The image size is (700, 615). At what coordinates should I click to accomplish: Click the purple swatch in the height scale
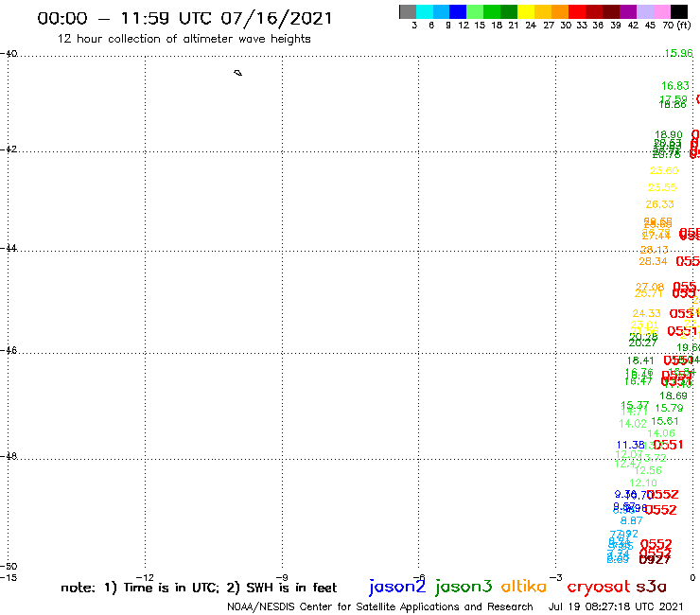[x=628, y=11]
